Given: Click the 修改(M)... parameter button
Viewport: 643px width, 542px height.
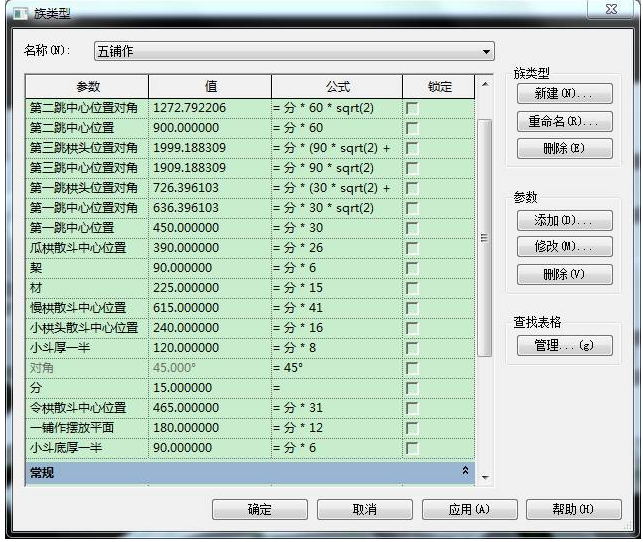Looking at the screenshot, I should point(564,247).
